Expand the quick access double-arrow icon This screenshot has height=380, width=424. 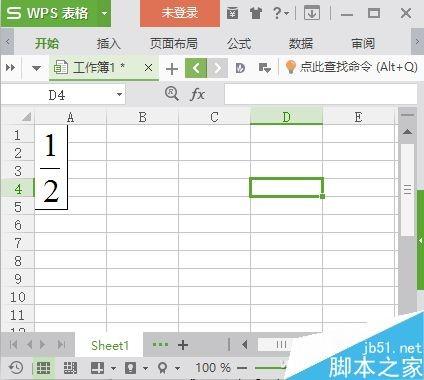click(x=11, y=68)
